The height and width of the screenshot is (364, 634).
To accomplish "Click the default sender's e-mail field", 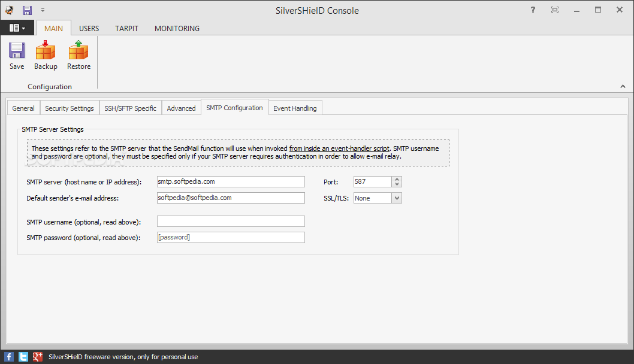I will click(231, 198).
